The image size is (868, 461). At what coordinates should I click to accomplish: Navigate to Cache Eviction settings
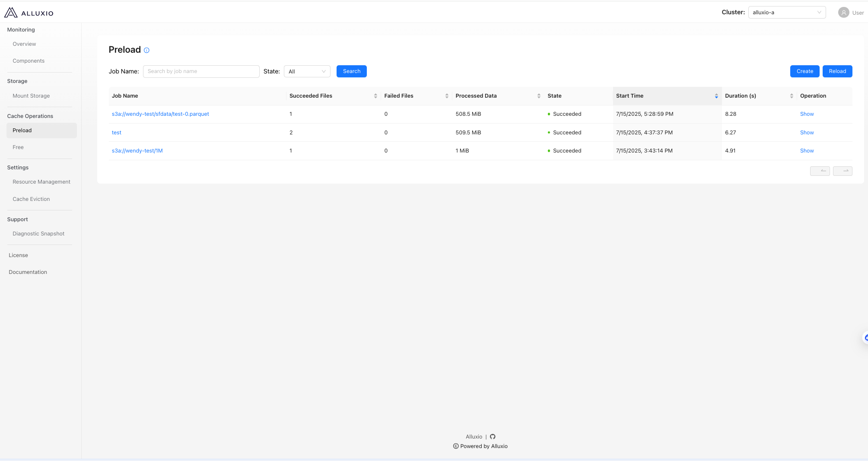[x=31, y=199]
